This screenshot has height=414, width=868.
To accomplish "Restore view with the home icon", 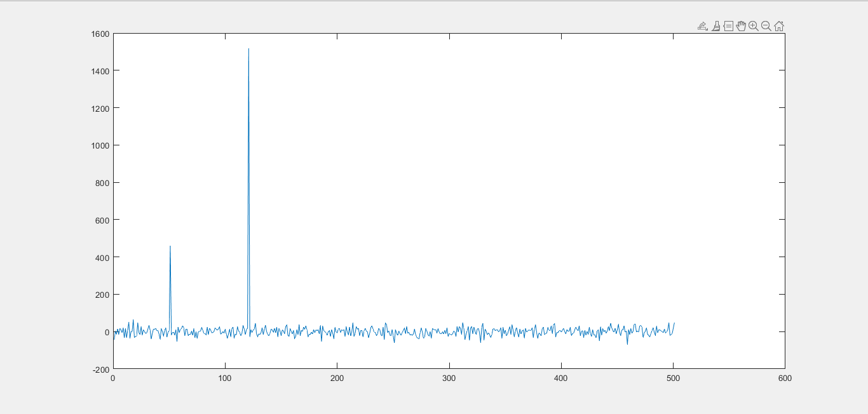I will (779, 26).
